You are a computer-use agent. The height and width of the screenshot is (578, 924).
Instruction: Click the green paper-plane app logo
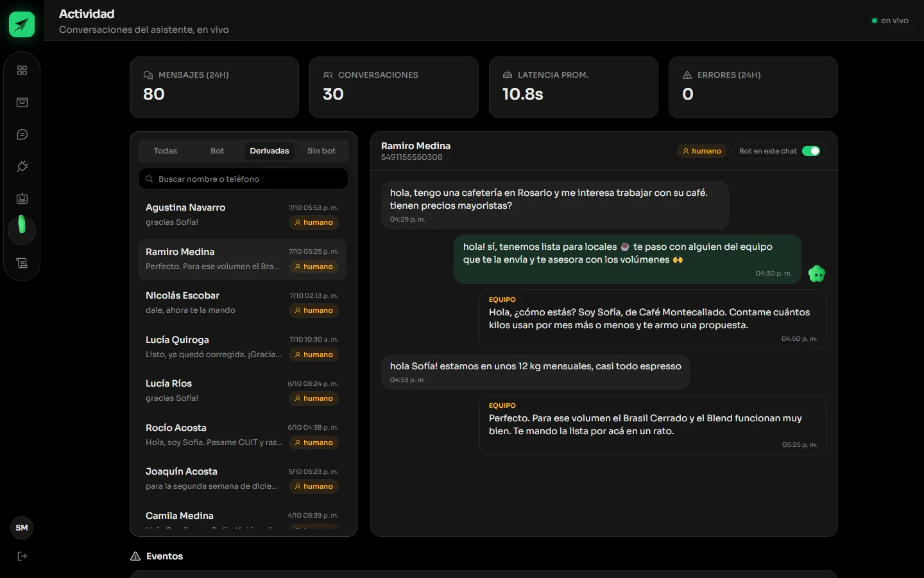point(22,24)
